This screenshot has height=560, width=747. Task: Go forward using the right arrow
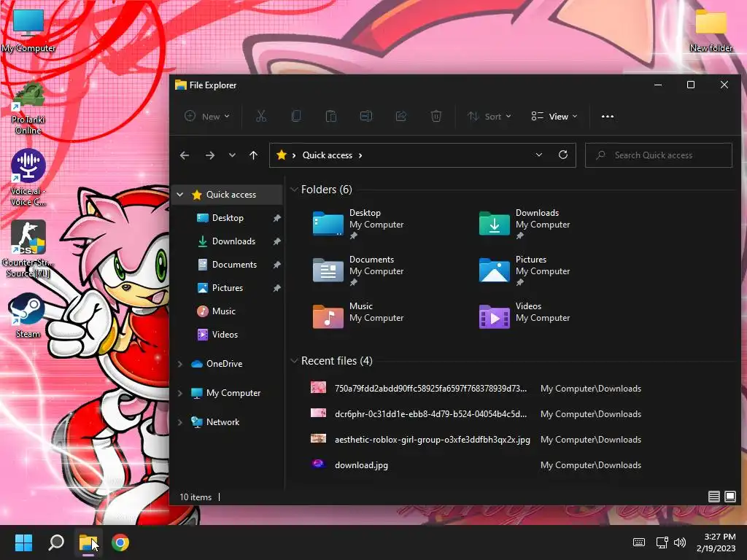coord(209,155)
